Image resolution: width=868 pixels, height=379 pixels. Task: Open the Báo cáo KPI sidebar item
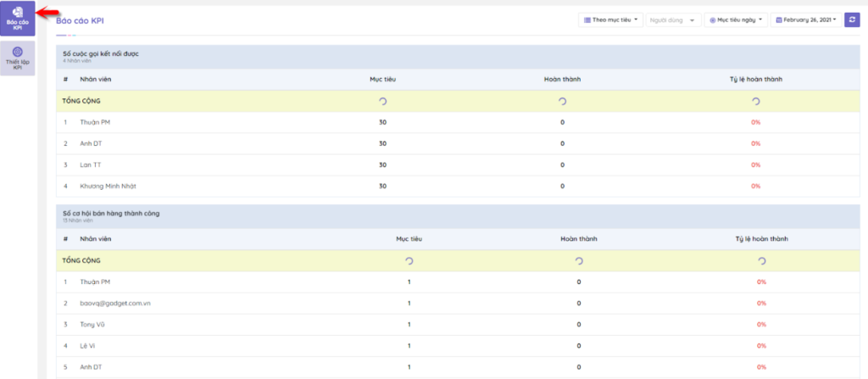coord(18,19)
